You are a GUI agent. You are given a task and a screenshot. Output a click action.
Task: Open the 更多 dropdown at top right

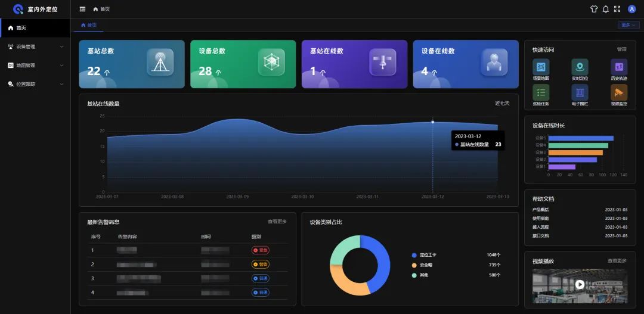(628, 25)
